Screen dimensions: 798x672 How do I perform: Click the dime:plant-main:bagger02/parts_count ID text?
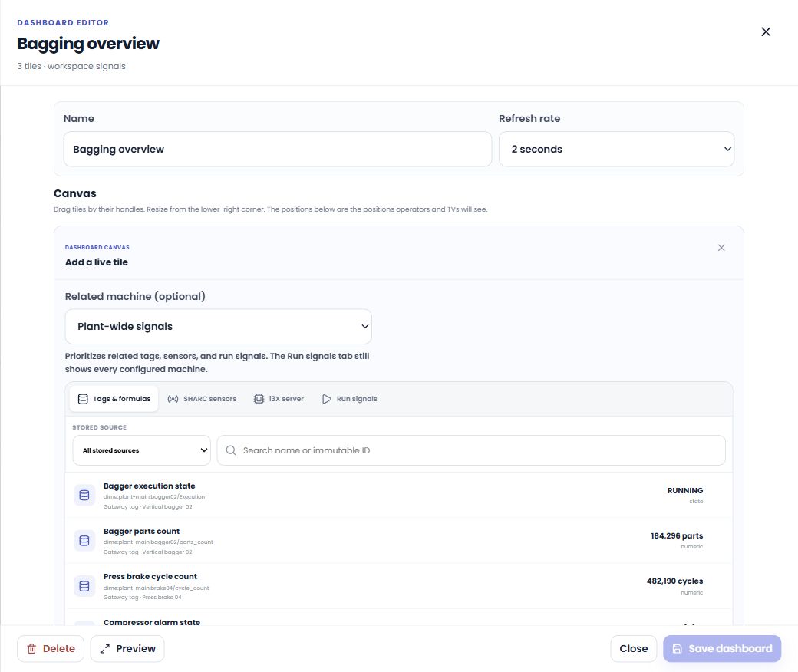point(158,542)
